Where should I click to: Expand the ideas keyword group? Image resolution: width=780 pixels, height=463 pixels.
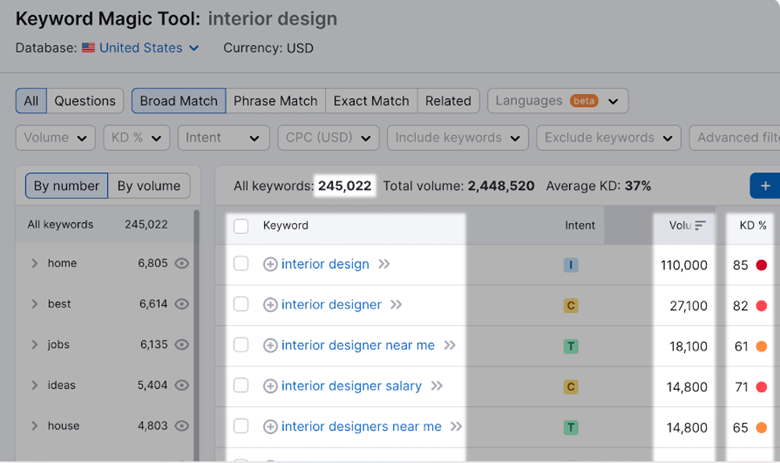click(34, 385)
